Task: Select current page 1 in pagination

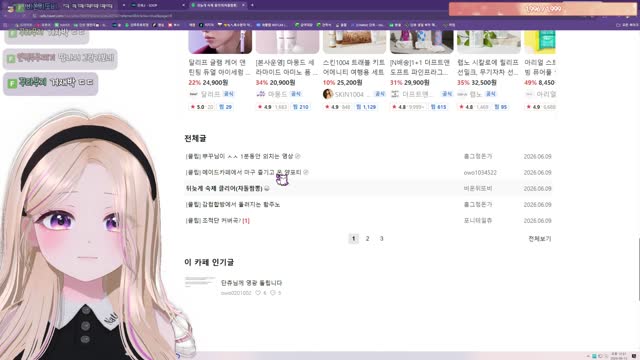Action: [353, 238]
